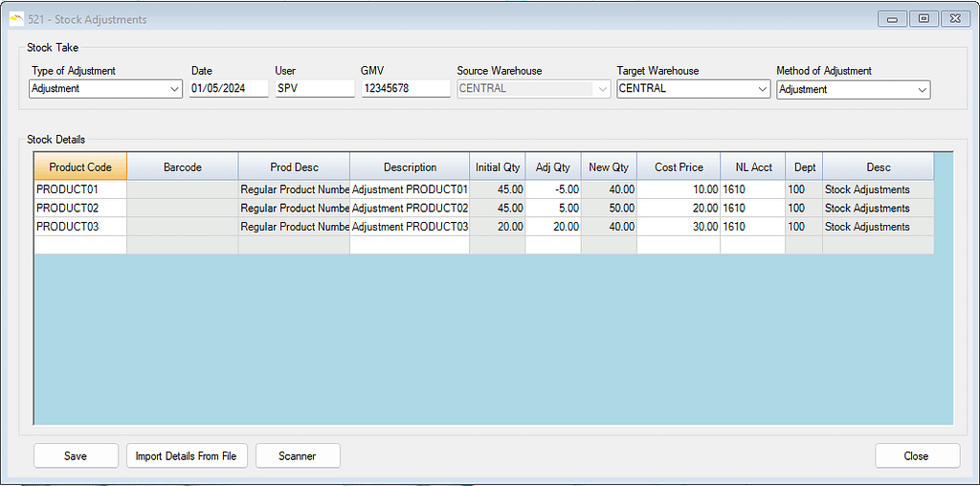
Task: Click the Date input field
Action: [228, 89]
